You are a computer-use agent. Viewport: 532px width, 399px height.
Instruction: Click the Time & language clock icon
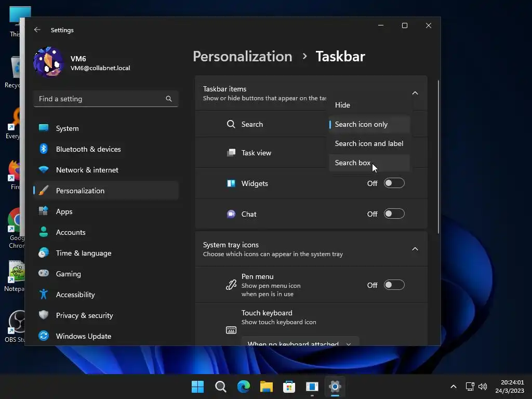[44, 253]
